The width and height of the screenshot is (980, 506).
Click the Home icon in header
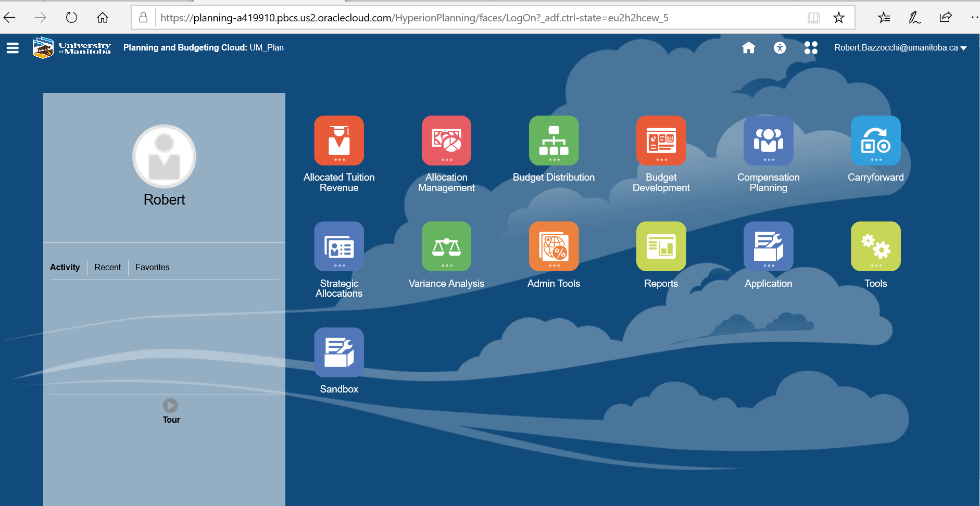(748, 48)
